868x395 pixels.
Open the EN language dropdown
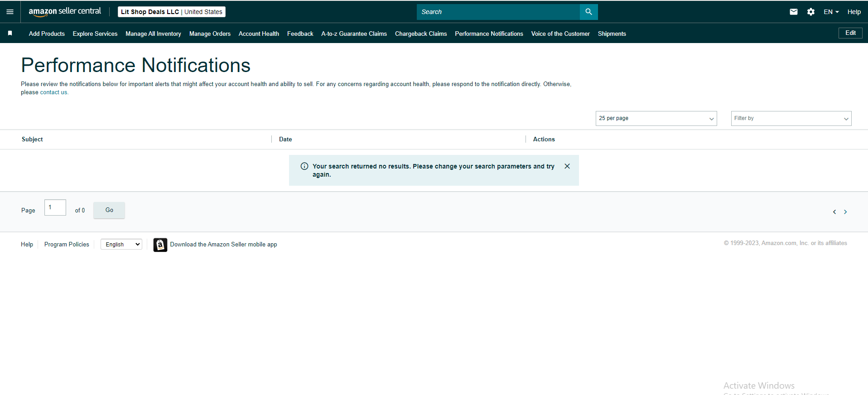(831, 12)
